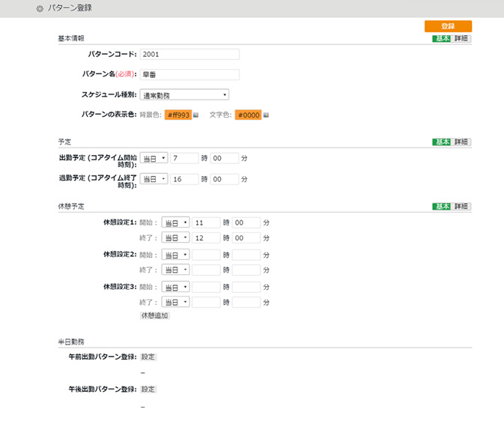This screenshot has height=421, width=504.
Task: Click 設定 for 午後出勤パターン登録
Action: point(148,389)
